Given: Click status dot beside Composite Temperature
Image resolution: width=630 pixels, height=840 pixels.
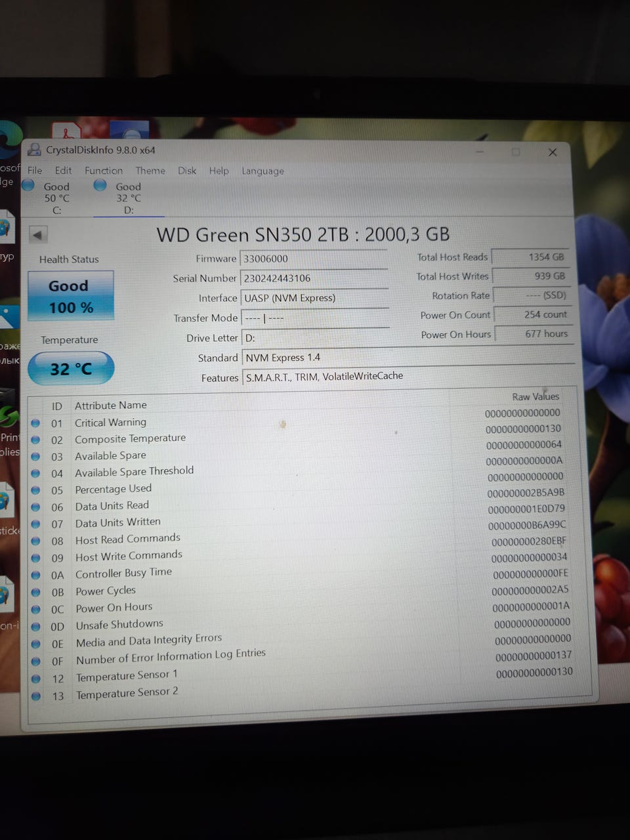Looking at the screenshot, I should (35, 440).
